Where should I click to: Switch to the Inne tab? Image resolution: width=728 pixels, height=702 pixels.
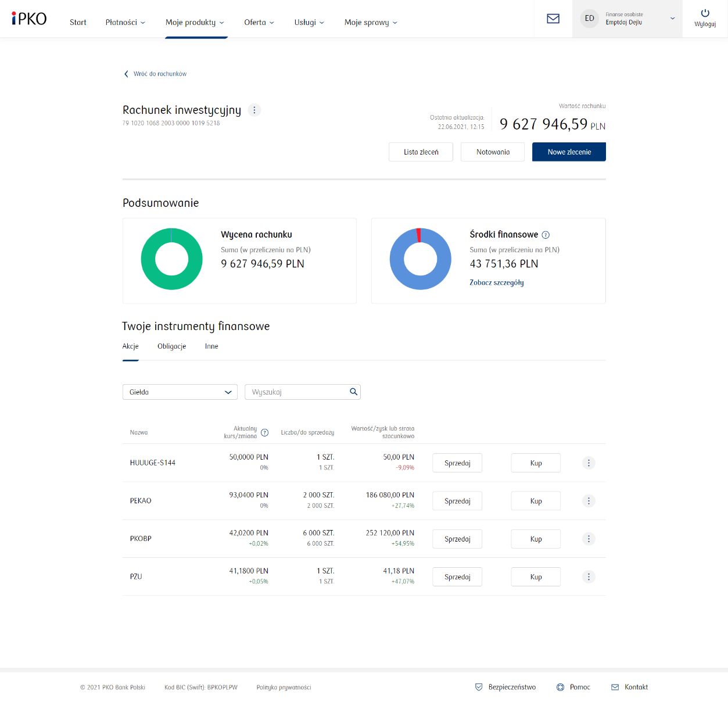(211, 346)
